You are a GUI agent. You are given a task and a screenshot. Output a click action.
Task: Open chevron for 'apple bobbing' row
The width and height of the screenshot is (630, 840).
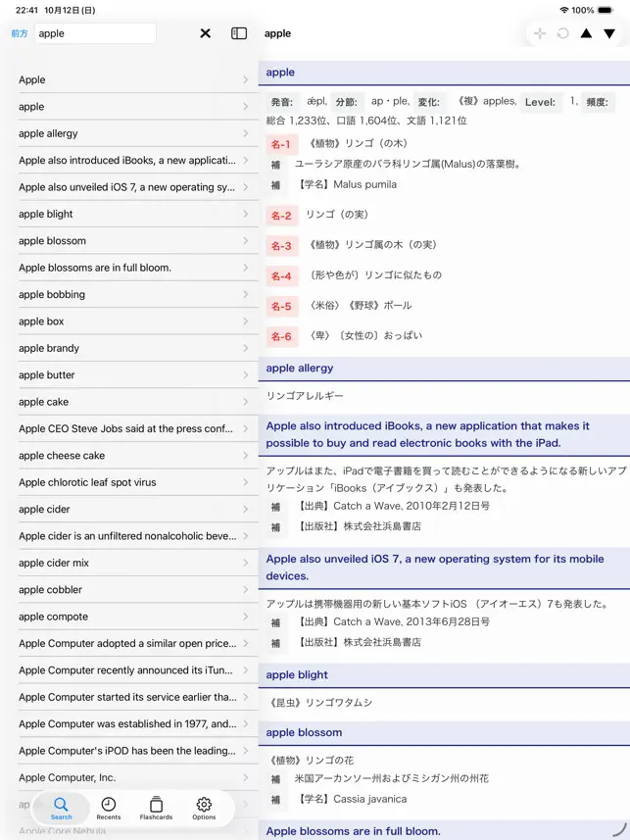click(245, 294)
